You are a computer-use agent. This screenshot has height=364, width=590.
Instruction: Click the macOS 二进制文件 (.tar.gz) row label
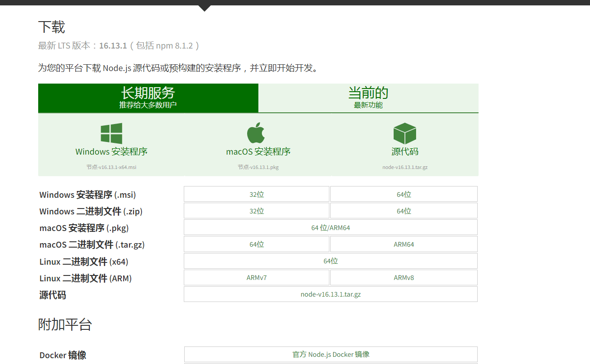click(92, 244)
